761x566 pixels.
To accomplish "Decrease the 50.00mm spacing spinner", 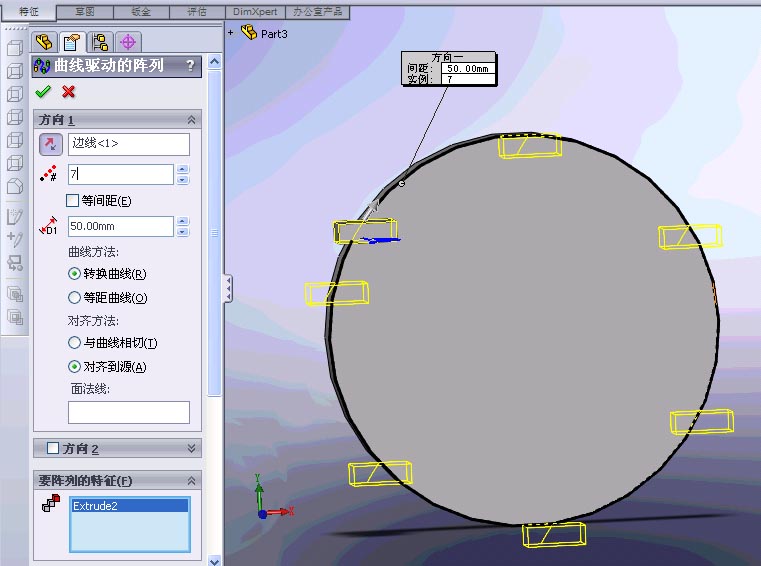I will point(182,232).
